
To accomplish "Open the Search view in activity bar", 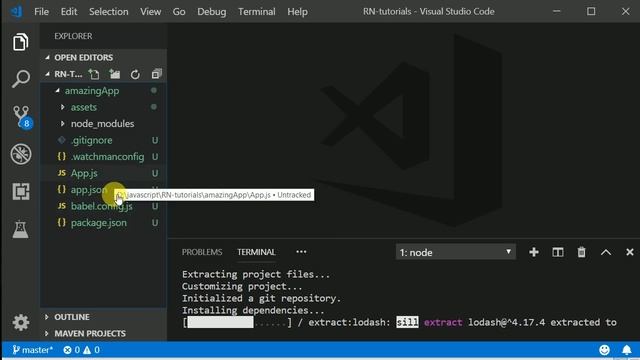I will 20,79.
